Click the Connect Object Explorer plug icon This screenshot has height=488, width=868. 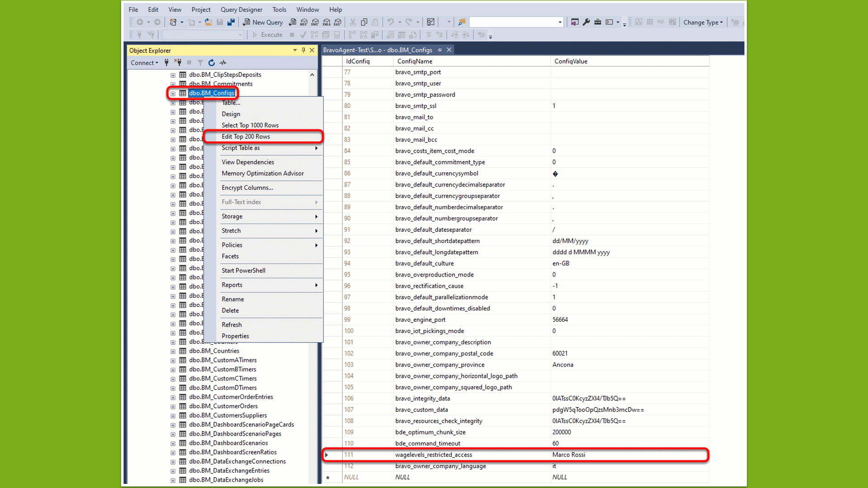167,63
